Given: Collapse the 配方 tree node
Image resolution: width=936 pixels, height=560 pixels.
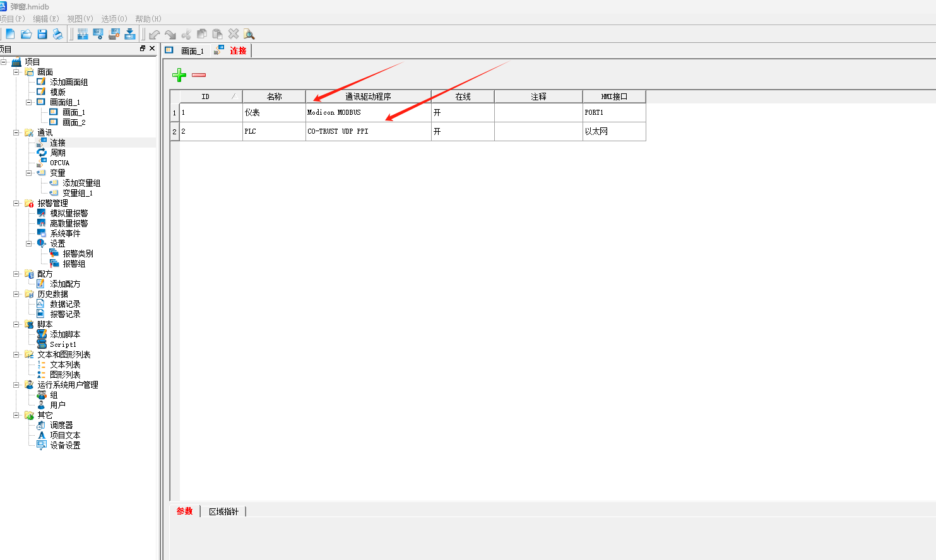Looking at the screenshot, I should (x=16, y=274).
